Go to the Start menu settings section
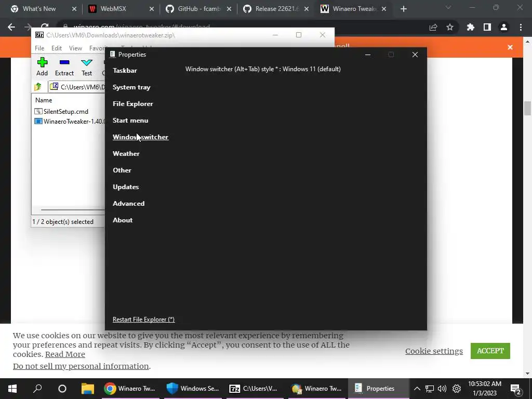The height and width of the screenshot is (399, 532). pos(130,121)
